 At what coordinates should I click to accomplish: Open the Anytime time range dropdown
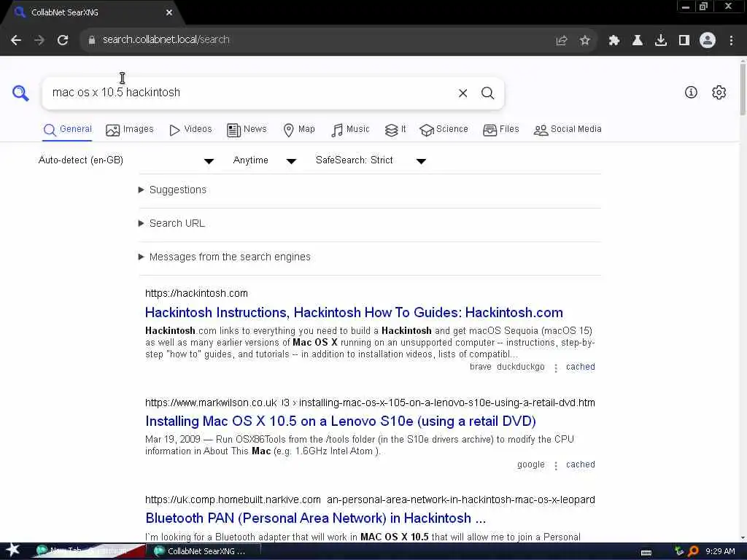tap(265, 160)
